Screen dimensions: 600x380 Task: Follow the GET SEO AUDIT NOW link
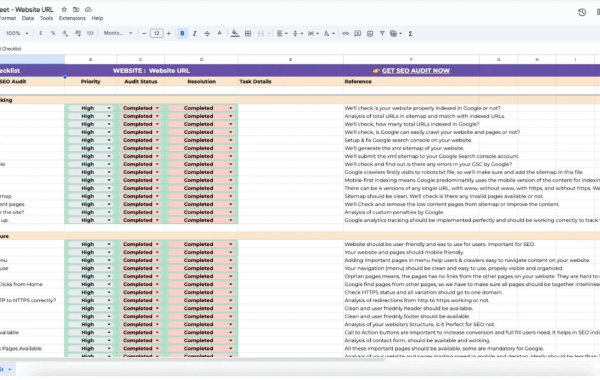click(x=416, y=70)
